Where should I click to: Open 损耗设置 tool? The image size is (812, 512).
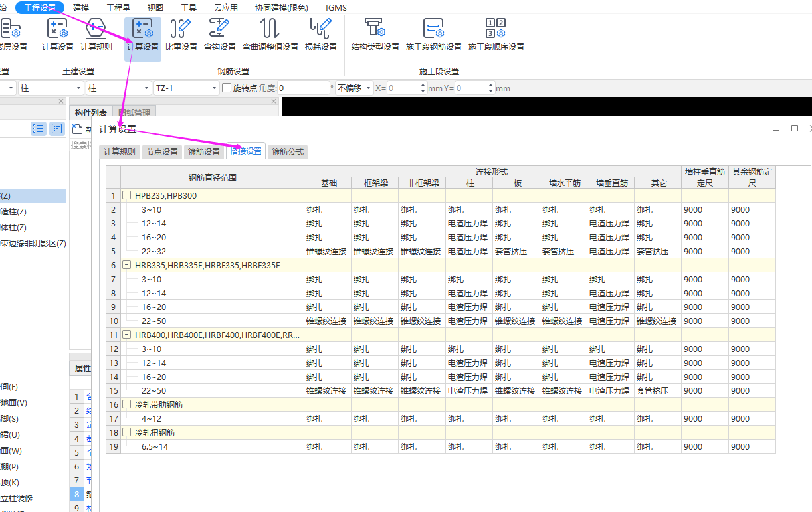click(x=321, y=35)
